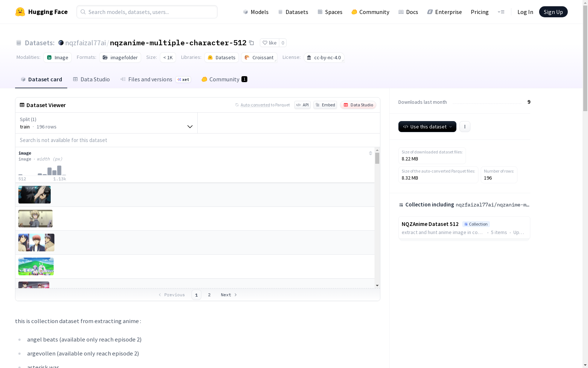Screen dimensions: 588x368
Task: Click the like count 0
Action: click(283, 43)
